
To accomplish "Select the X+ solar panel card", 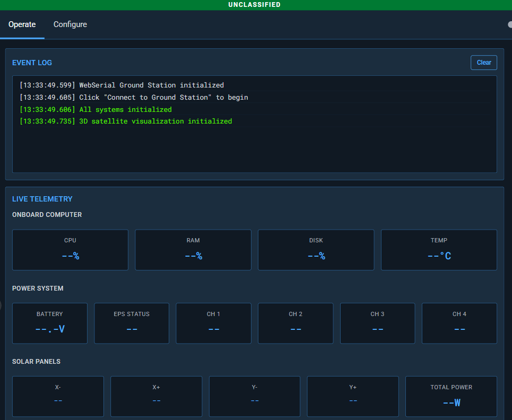I will [157, 397].
